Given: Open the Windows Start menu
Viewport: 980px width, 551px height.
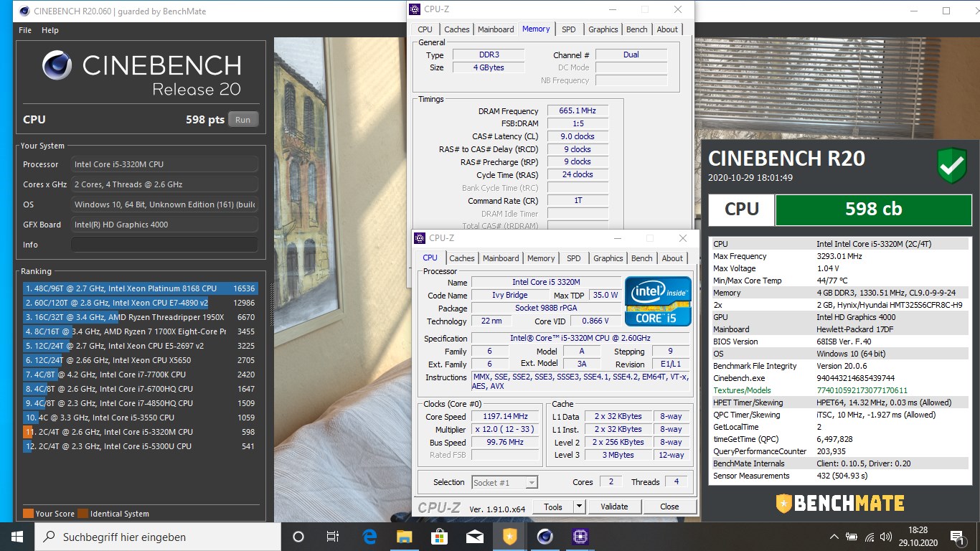Looking at the screenshot, I should (17, 537).
